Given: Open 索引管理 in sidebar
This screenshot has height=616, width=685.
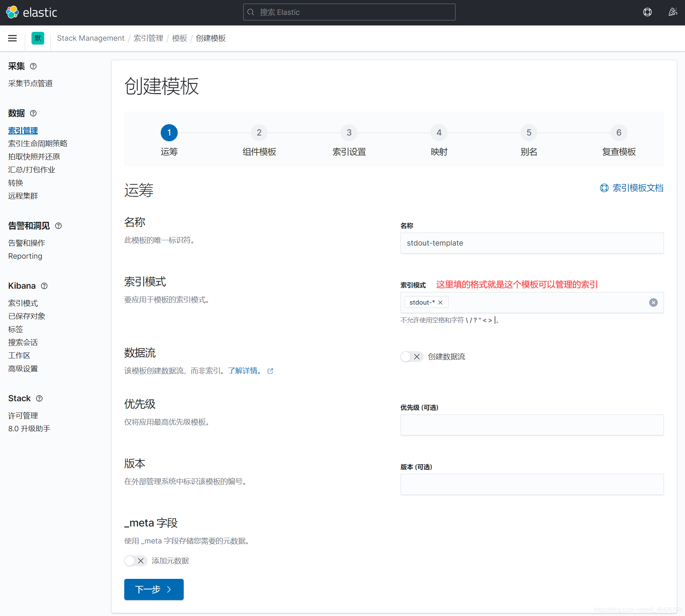Looking at the screenshot, I should click(x=23, y=131).
